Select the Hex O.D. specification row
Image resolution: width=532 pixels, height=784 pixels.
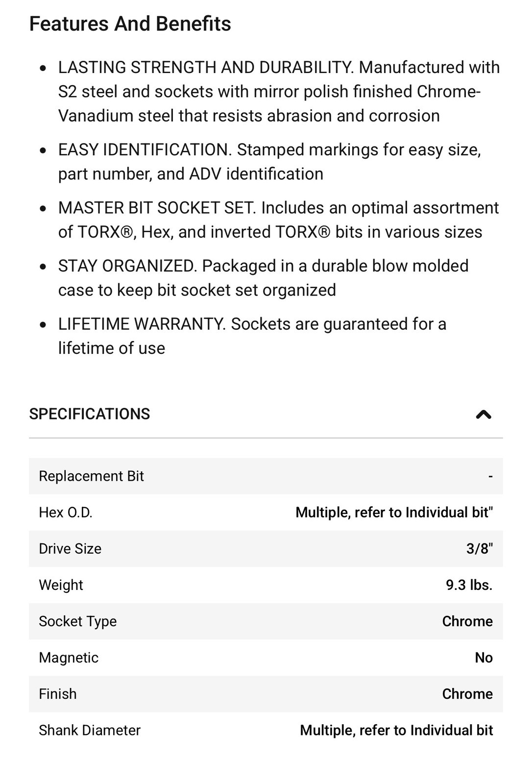[266, 513]
